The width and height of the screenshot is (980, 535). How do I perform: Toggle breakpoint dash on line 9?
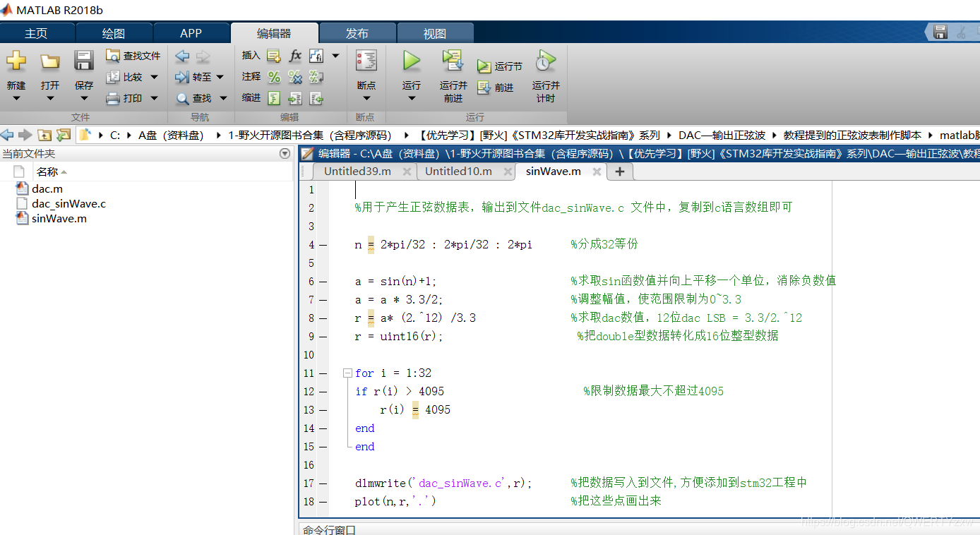tap(323, 337)
